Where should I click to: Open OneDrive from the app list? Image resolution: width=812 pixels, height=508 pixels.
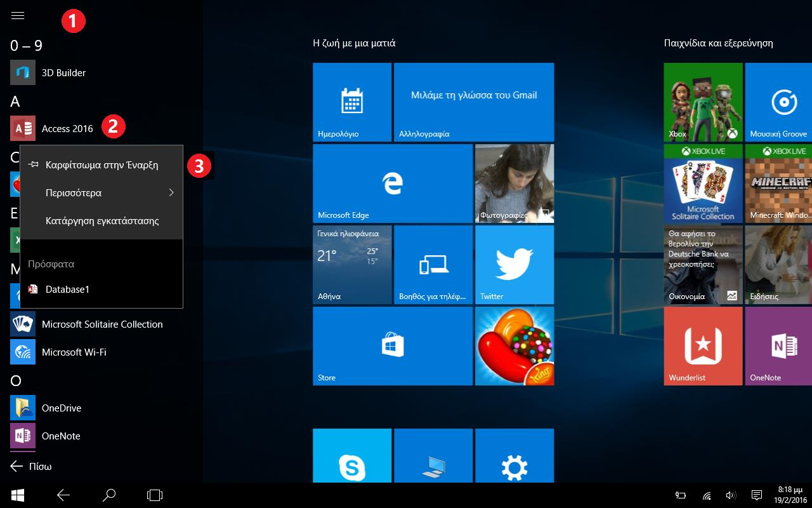pyautogui.click(x=101, y=408)
